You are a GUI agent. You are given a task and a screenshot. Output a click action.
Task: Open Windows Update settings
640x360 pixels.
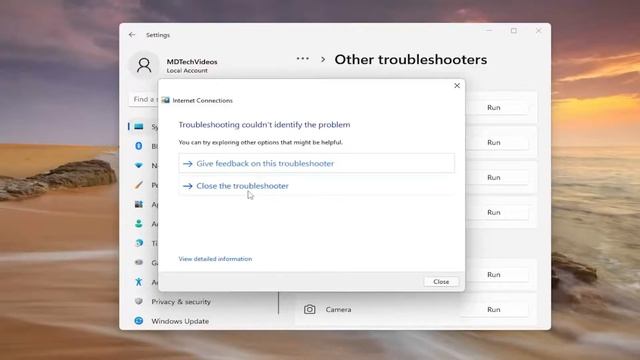pyautogui.click(x=180, y=321)
